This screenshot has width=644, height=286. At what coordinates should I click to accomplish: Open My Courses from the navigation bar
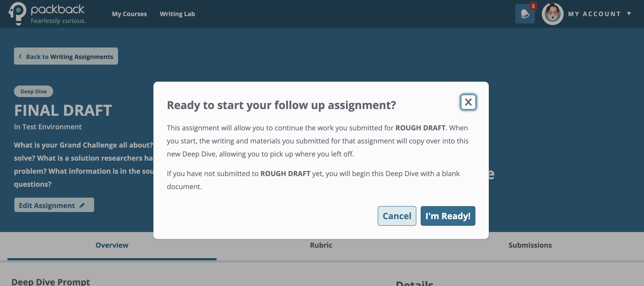[x=129, y=14]
